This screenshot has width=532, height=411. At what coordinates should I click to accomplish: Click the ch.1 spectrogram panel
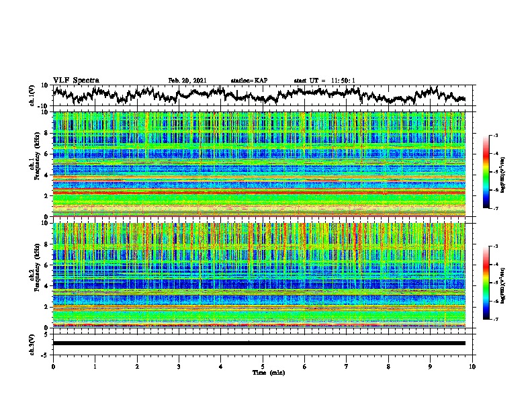point(259,164)
